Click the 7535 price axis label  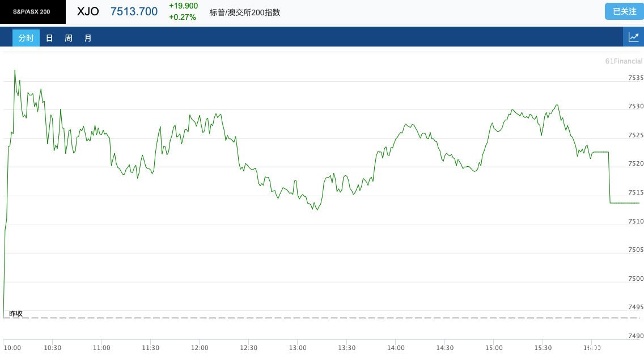[636, 78]
